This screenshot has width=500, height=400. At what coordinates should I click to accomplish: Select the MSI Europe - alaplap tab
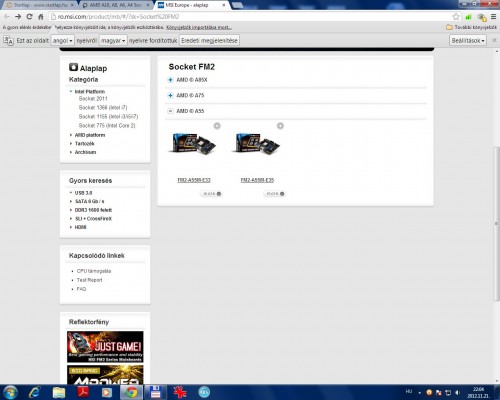point(192,5)
